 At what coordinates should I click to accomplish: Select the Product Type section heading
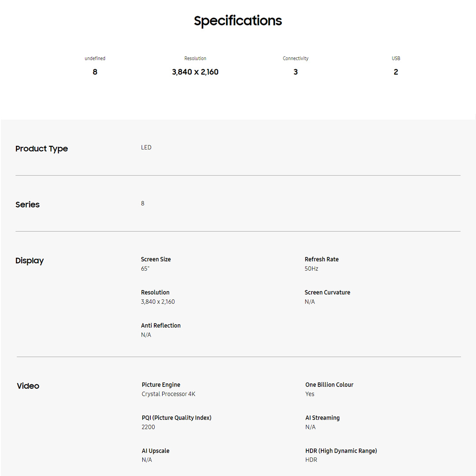(x=41, y=149)
